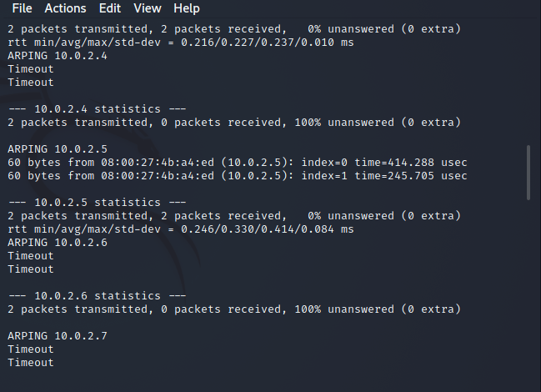This screenshot has height=392, width=541.
Task: Click the 10.0.2.5 statistics header
Action: [96, 203]
